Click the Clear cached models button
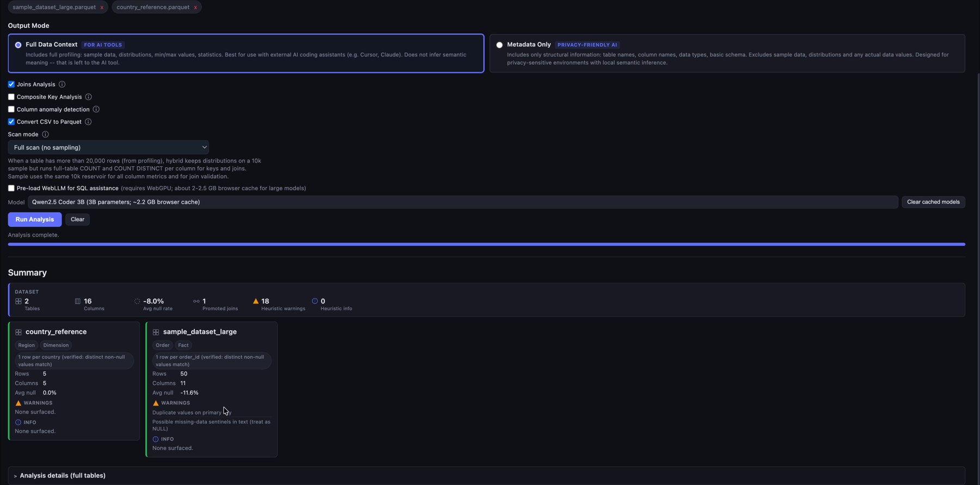Screen dimensions: 980x485 pyautogui.click(x=933, y=202)
